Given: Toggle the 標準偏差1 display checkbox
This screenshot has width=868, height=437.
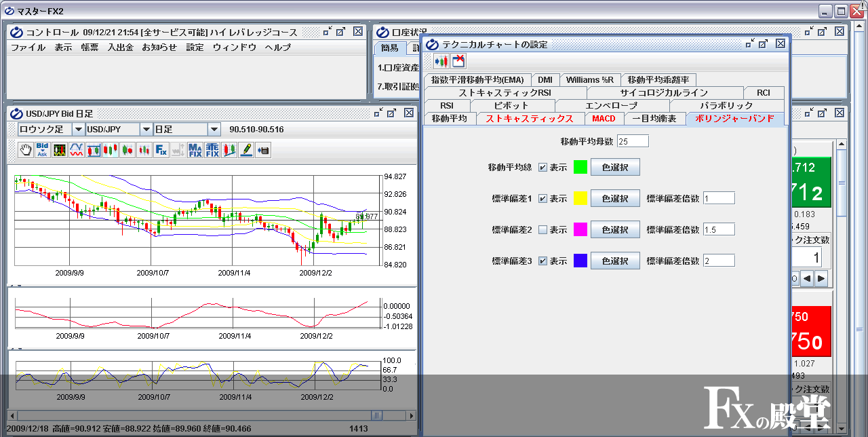Looking at the screenshot, I should 542,199.
